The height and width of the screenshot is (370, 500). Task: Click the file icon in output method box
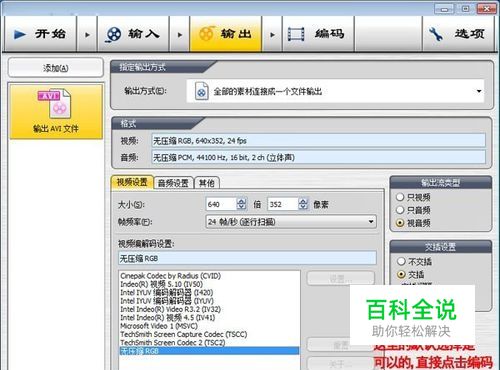coord(201,91)
